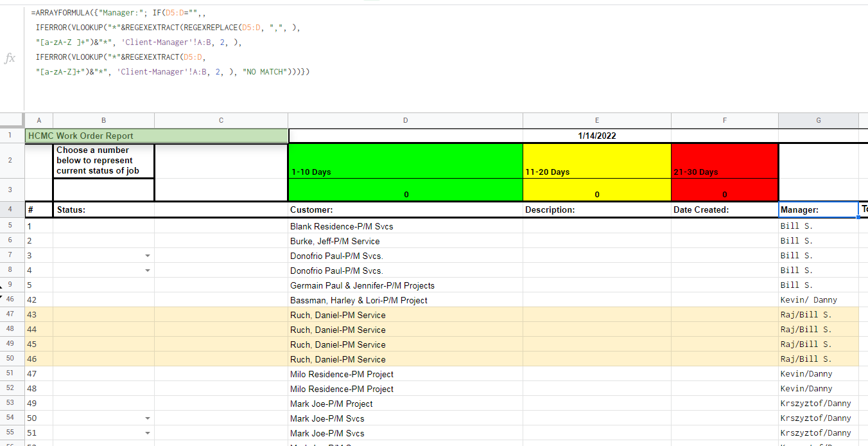Select the # header cell
The height and width of the screenshot is (446, 868).
pyautogui.click(x=39, y=210)
